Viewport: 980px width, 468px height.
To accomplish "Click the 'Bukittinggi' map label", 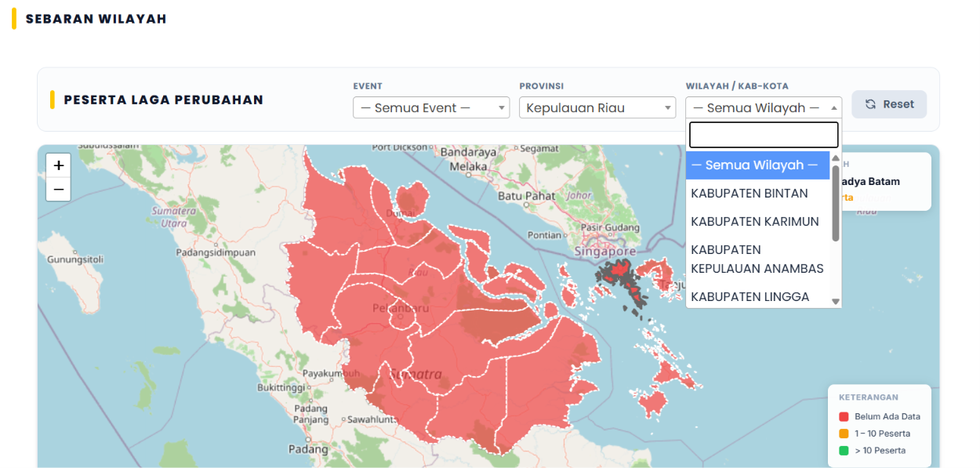I will point(282,388).
